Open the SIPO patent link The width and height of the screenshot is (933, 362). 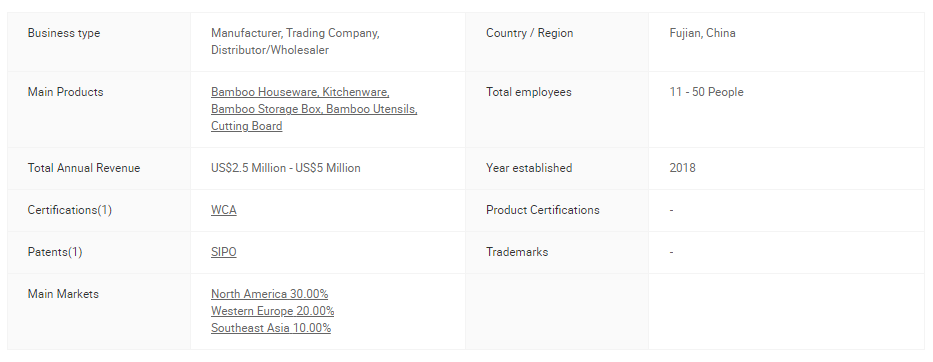(224, 252)
